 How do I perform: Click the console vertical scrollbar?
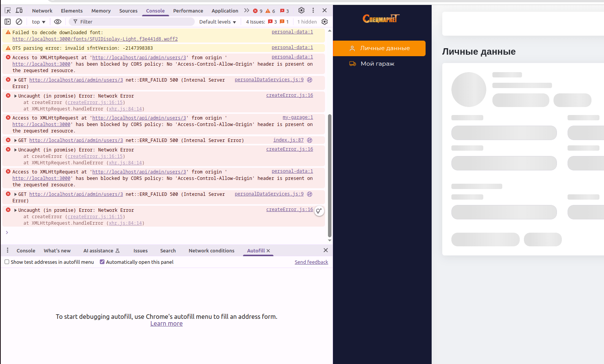pos(330,175)
